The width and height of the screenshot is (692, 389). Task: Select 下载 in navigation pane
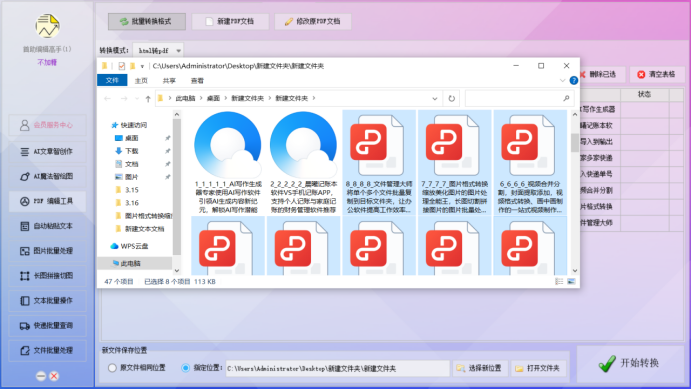pyautogui.click(x=131, y=151)
